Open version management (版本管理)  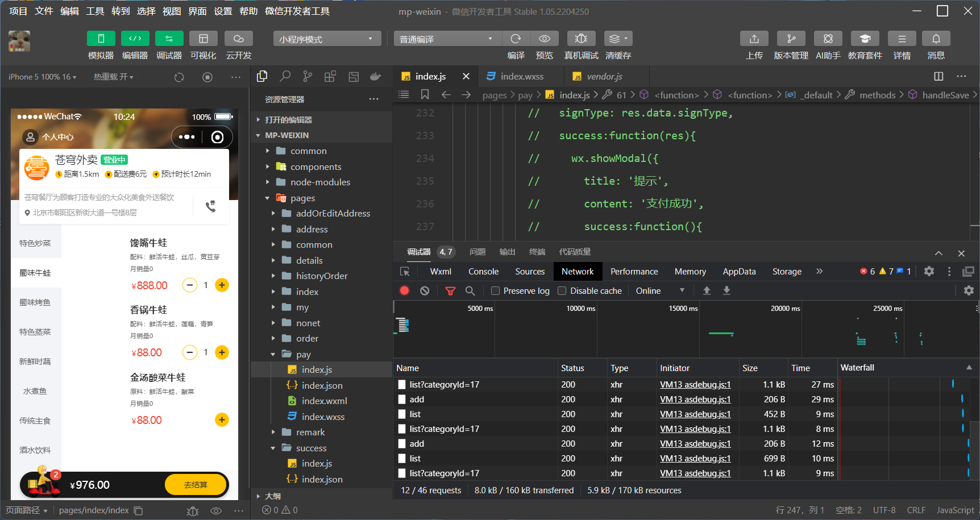coord(791,39)
